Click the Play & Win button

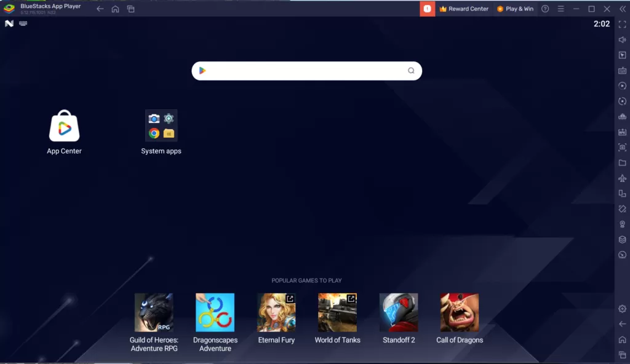point(515,9)
